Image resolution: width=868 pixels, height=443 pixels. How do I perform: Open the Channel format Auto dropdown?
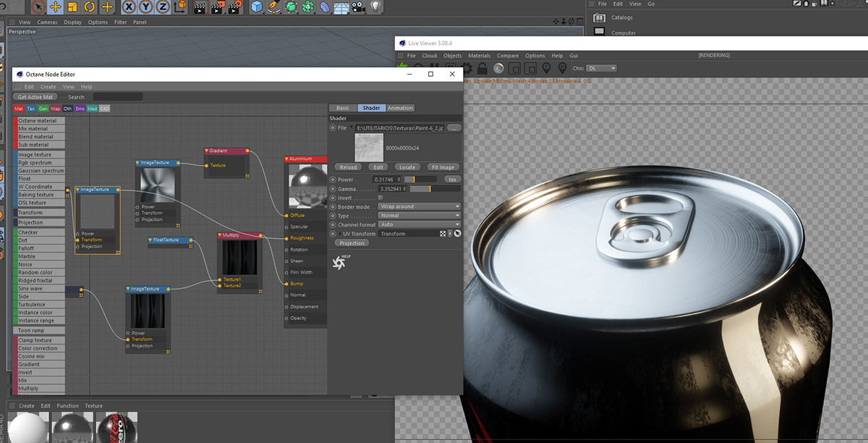420,224
